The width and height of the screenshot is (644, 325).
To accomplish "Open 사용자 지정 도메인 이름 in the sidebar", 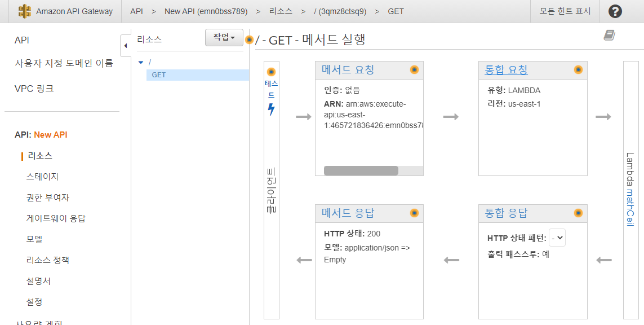I will [64, 63].
